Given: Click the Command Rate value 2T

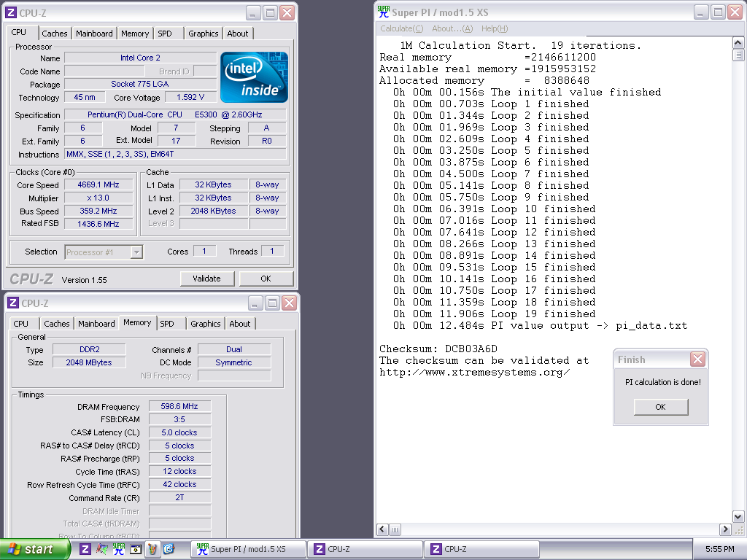Looking at the screenshot, I should (x=179, y=497).
